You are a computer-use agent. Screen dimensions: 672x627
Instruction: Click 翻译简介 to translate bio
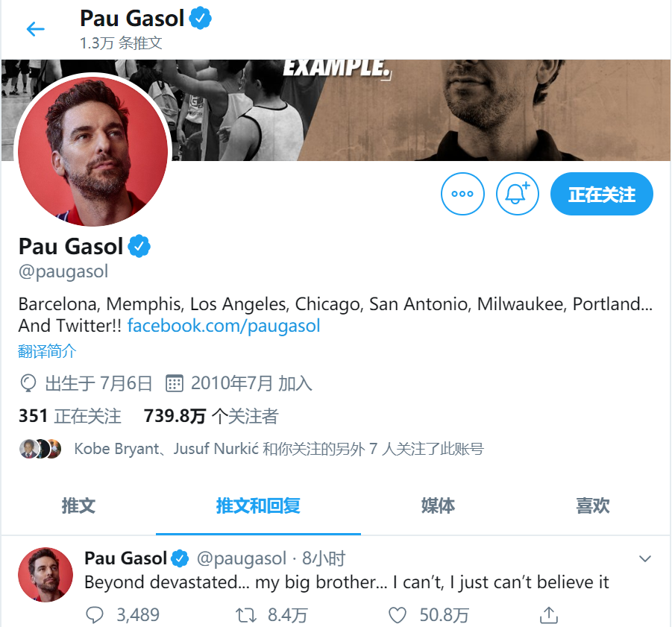(x=47, y=351)
